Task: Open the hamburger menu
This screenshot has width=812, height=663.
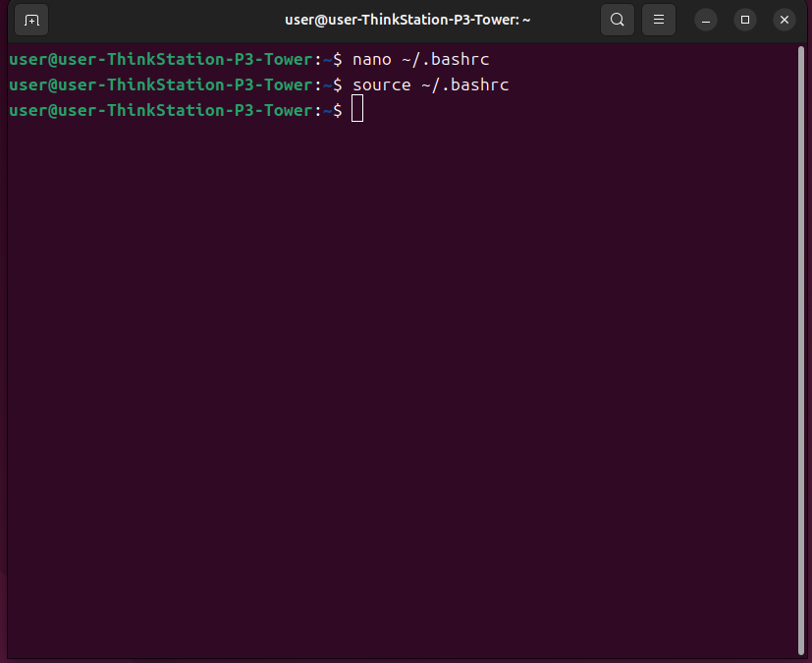Action: 659,20
